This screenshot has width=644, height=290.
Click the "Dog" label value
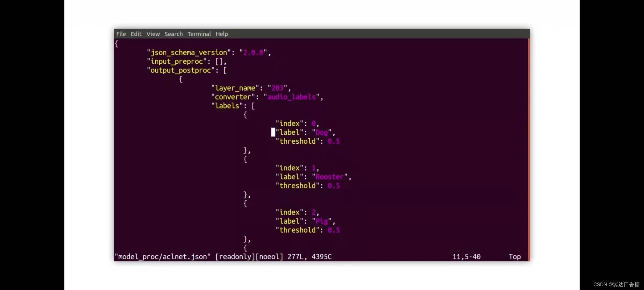click(321, 132)
